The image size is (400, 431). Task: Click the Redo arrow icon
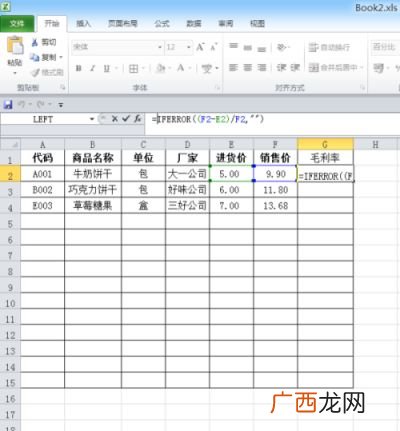(x=41, y=105)
